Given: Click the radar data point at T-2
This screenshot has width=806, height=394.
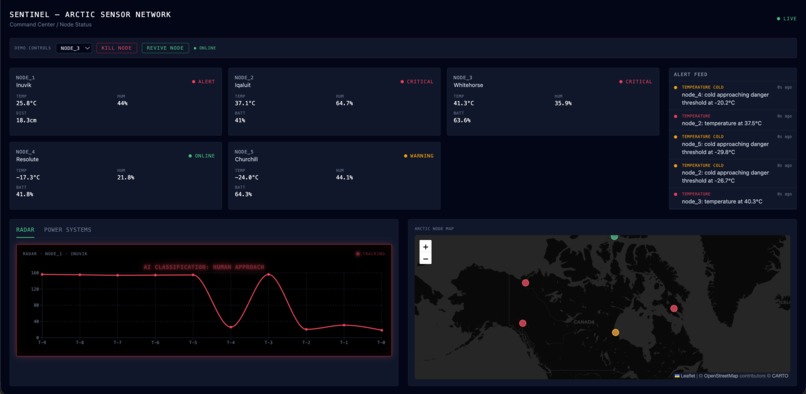Looking at the screenshot, I should coord(306,329).
